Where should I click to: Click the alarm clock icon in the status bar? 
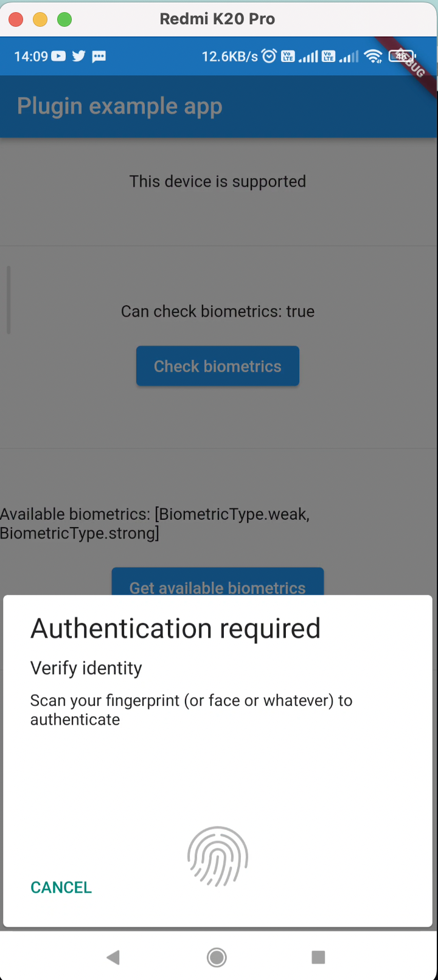tap(268, 55)
